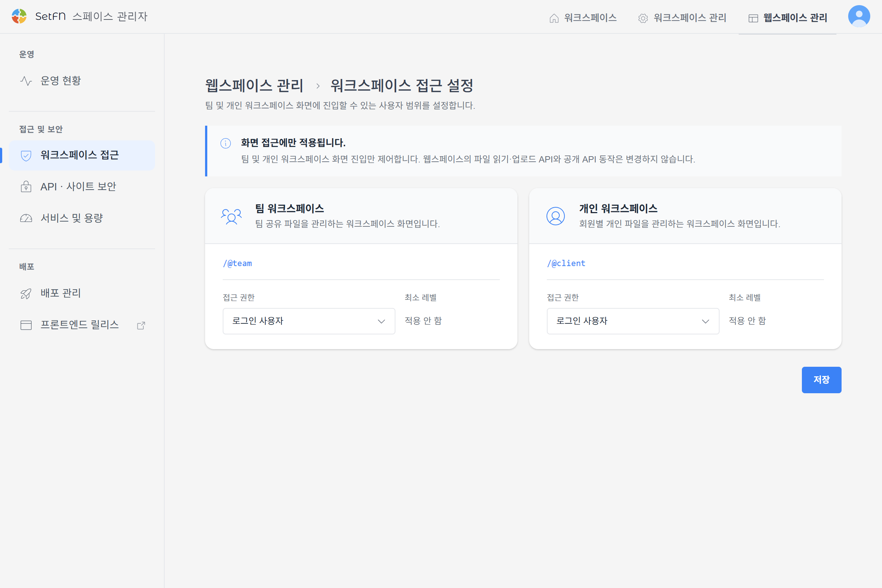Screen dimensions: 882x588
Task: Click the /@client path text
Action: (566, 263)
